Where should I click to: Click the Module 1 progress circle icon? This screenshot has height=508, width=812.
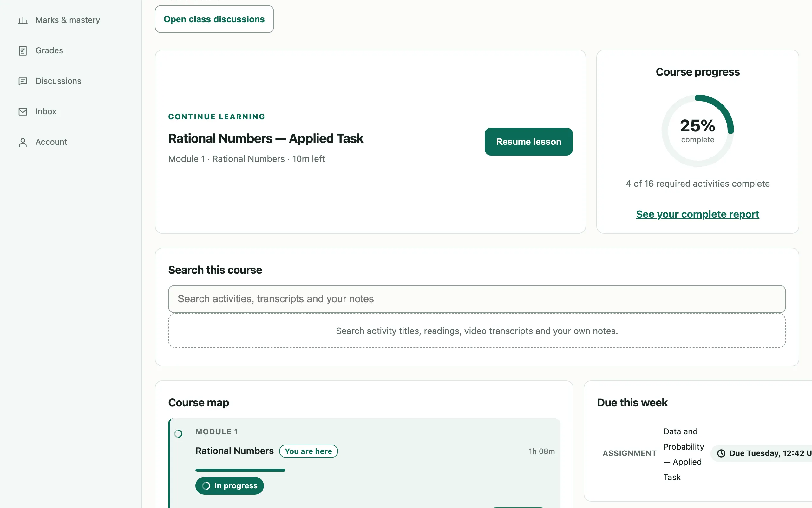[x=179, y=434]
